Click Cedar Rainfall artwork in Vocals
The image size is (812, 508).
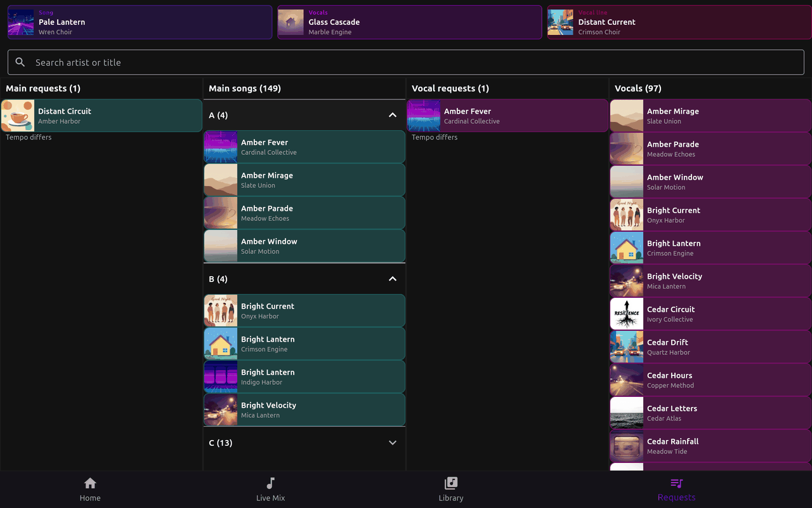click(x=627, y=446)
